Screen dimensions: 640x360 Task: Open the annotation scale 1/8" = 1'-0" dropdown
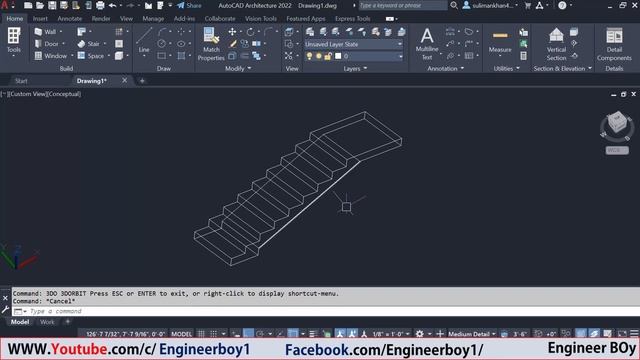pyautogui.click(x=391, y=334)
